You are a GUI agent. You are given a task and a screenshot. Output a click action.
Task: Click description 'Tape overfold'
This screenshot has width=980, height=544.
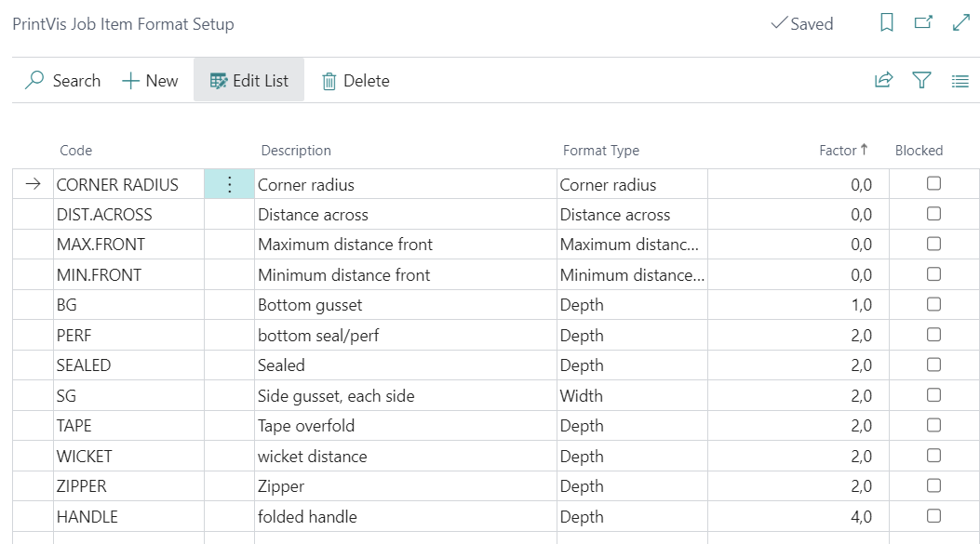tap(306, 426)
